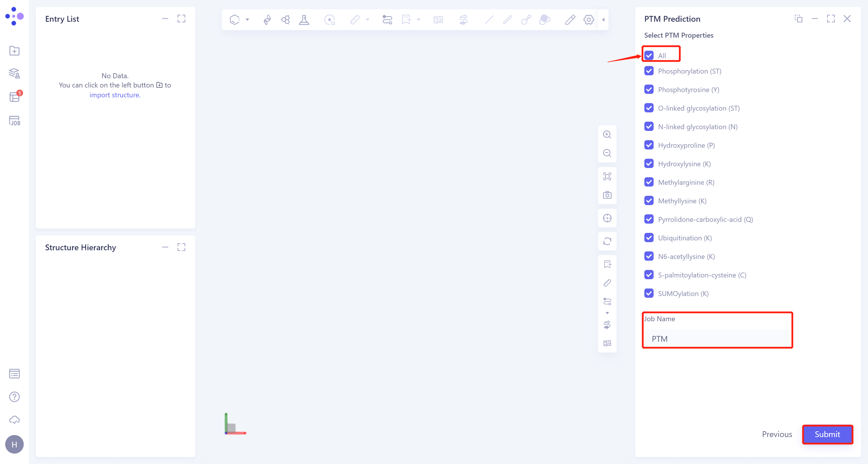Submit the PTM prediction job
Screen dimensions: 868x464
tap(827, 434)
